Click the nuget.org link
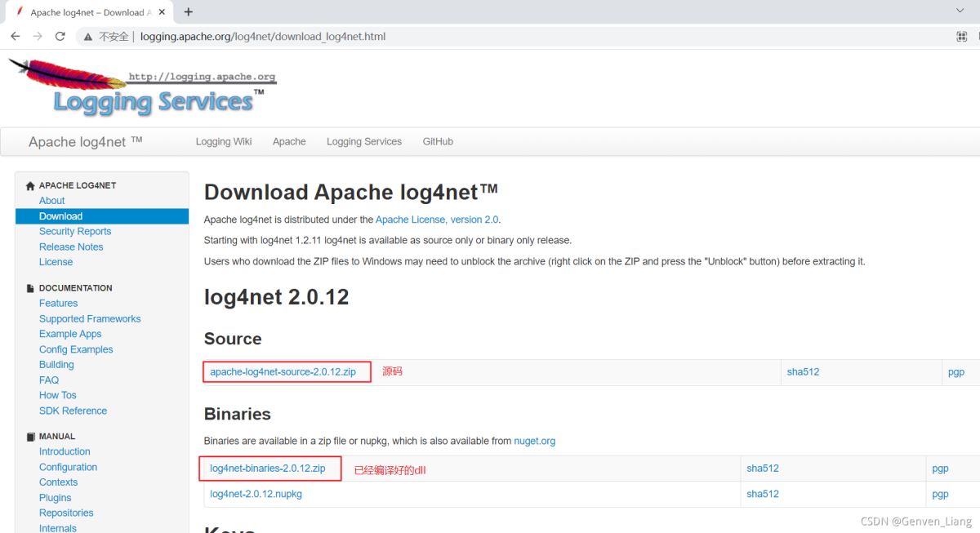Screen dimensions: 980x533 [x=534, y=441]
